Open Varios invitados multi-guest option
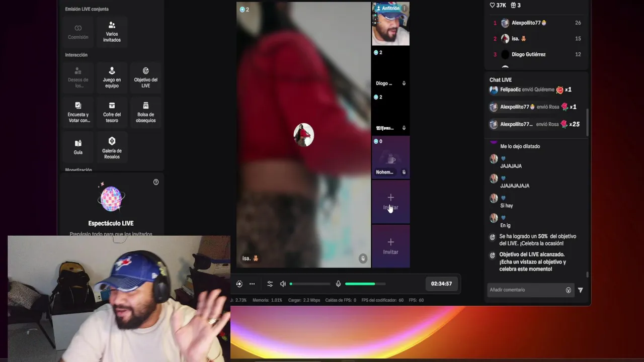The height and width of the screenshot is (362, 644). coord(112,31)
